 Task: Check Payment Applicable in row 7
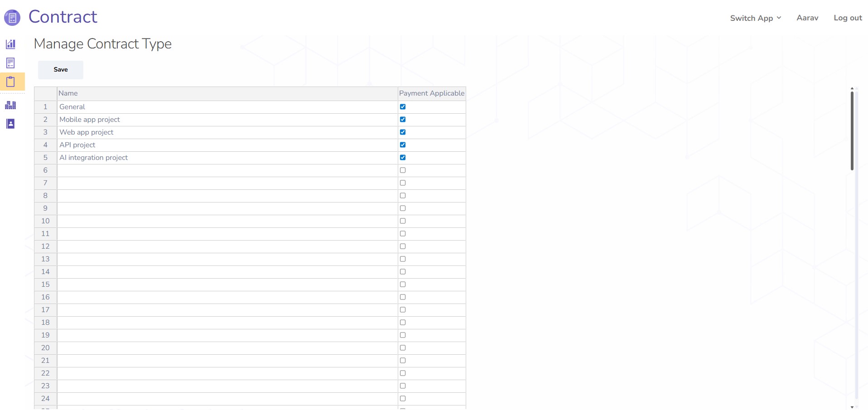(403, 183)
